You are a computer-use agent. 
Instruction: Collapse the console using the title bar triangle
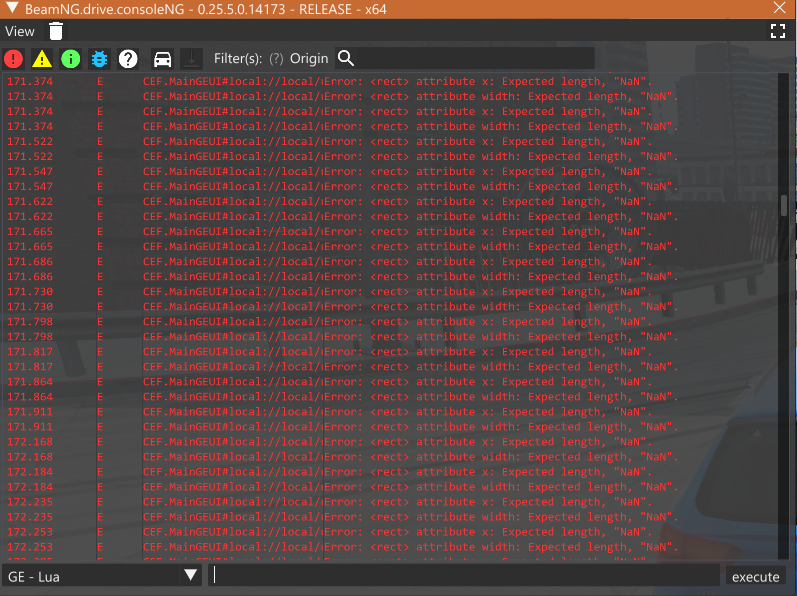[12, 8]
